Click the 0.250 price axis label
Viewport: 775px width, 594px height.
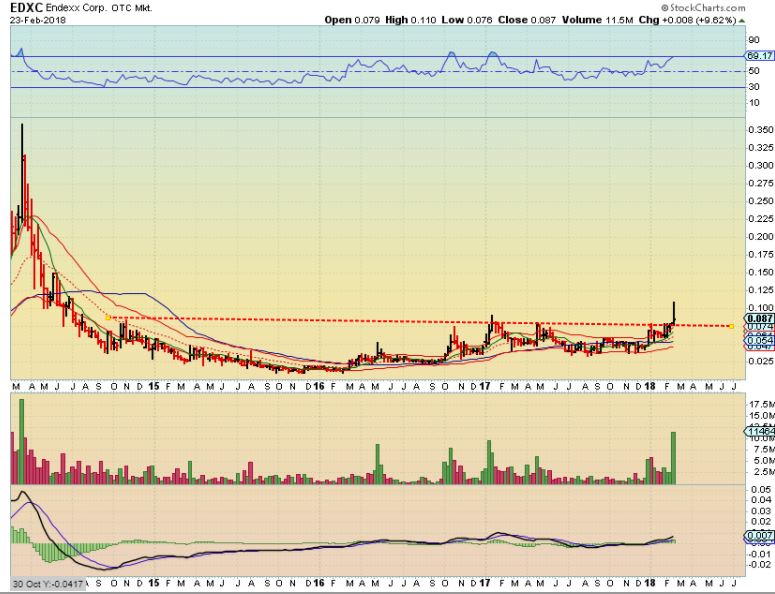[761, 201]
